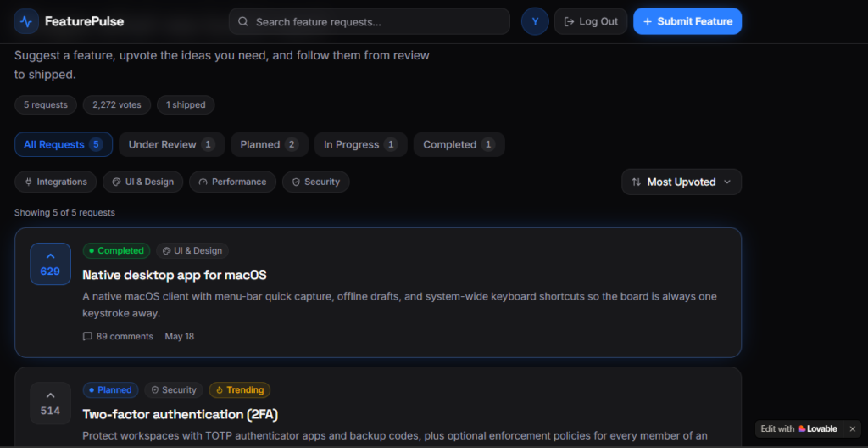The width and height of the screenshot is (868, 448).
Task: Click the Edit with Lovable badge
Action: [799, 428]
